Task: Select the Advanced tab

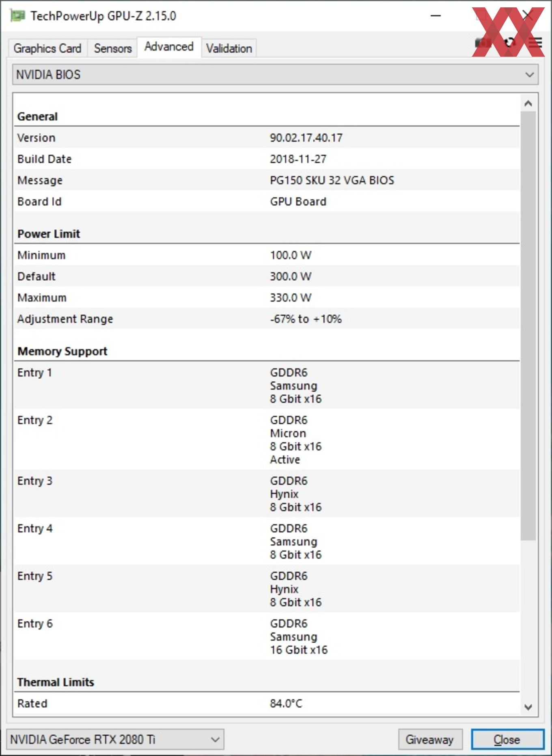Action: (x=169, y=47)
